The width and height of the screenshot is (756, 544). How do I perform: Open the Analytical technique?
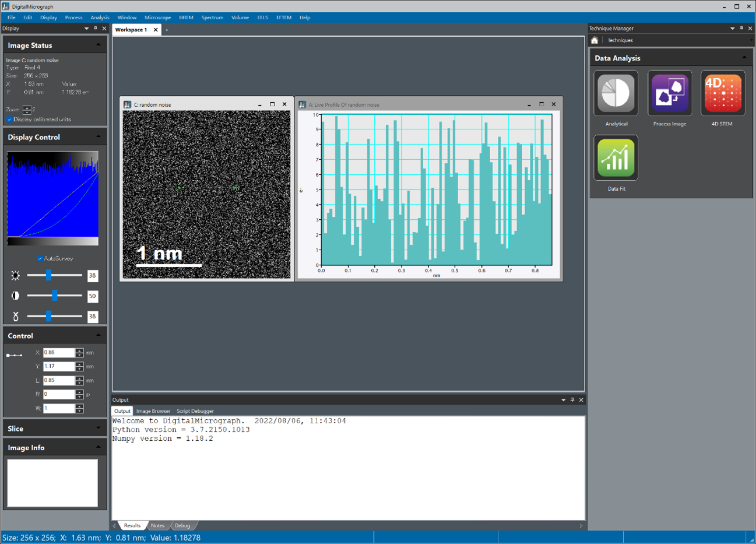[x=616, y=93]
